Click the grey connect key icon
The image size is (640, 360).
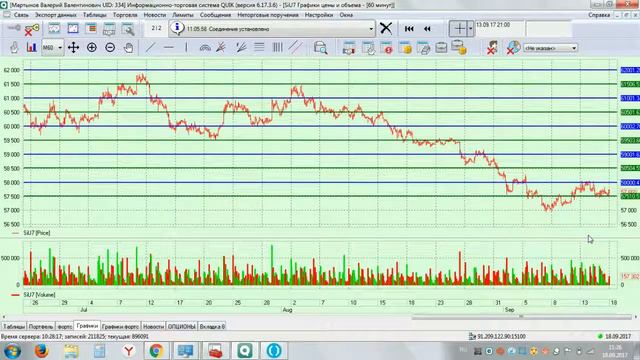(14, 28)
